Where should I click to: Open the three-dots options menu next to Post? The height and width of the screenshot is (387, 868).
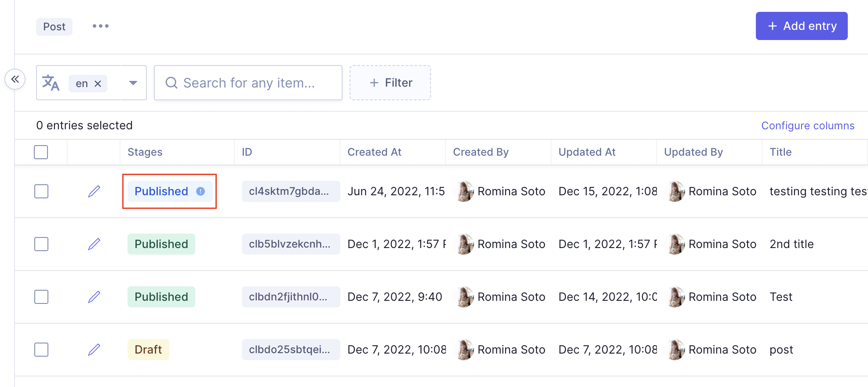(101, 26)
